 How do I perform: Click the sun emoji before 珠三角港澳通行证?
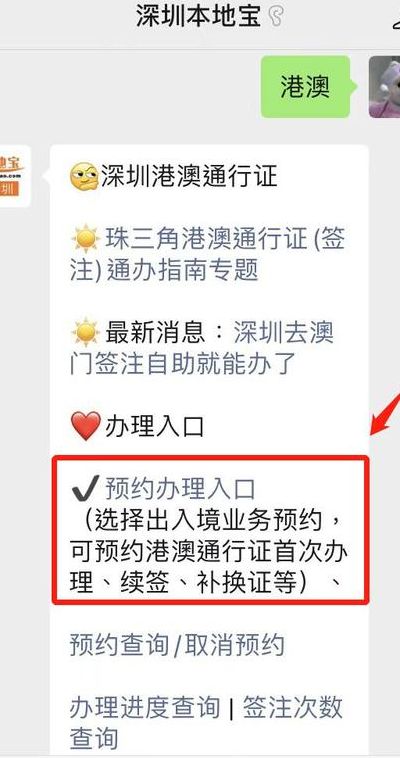coord(85,239)
